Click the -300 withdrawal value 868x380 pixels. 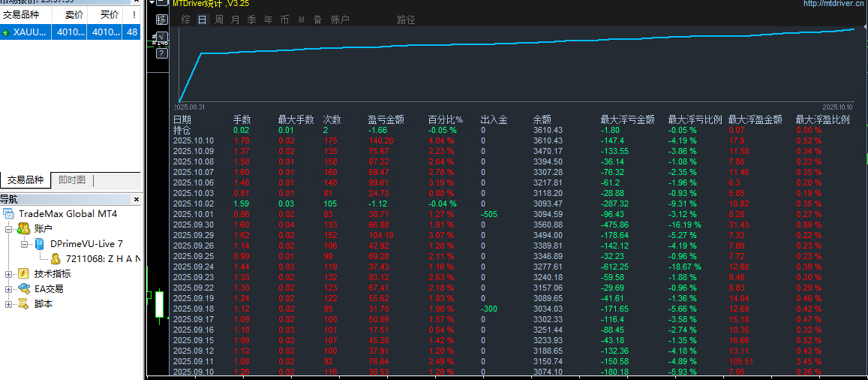click(x=488, y=309)
